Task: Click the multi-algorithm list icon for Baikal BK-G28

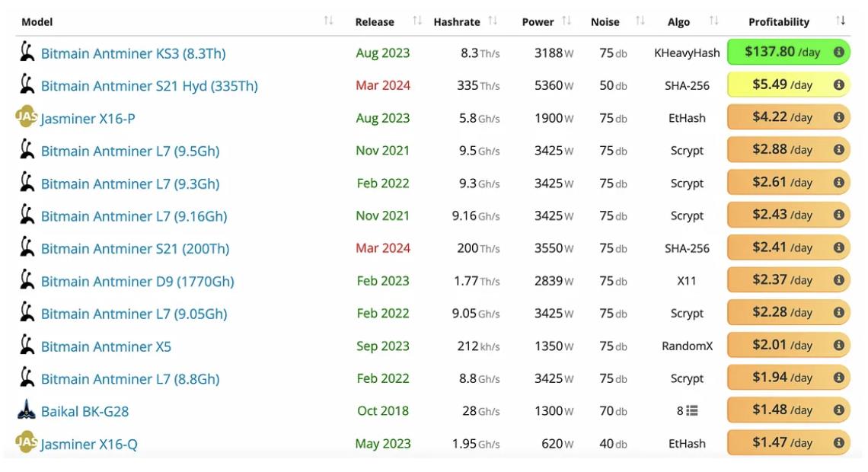Action: [692, 411]
